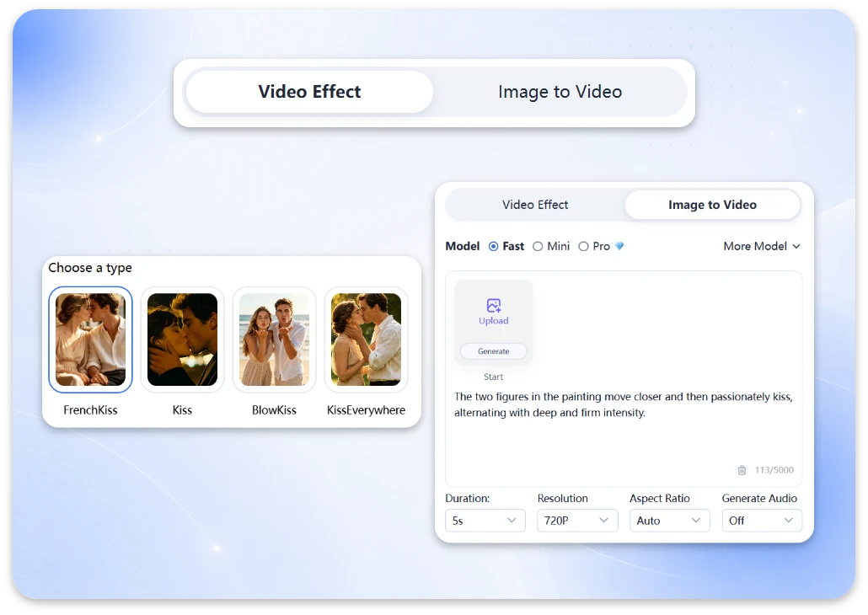868x615 pixels.
Task: Click the Model label text
Action: pos(463,246)
